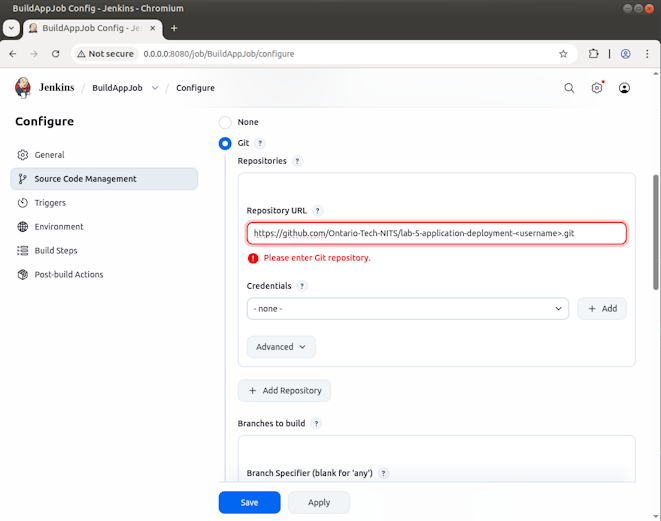Screen dimensions: 661x521
Task: Click the Jenkins logo icon
Action: click(23, 88)
